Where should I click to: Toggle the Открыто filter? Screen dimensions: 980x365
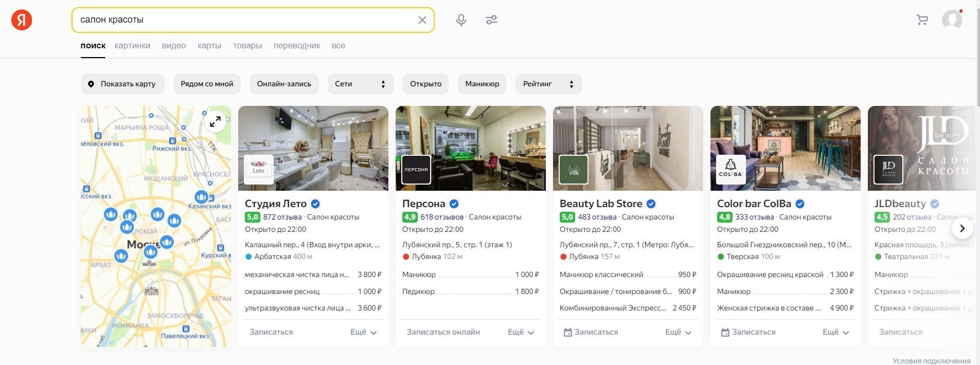[x=425, y=84]
